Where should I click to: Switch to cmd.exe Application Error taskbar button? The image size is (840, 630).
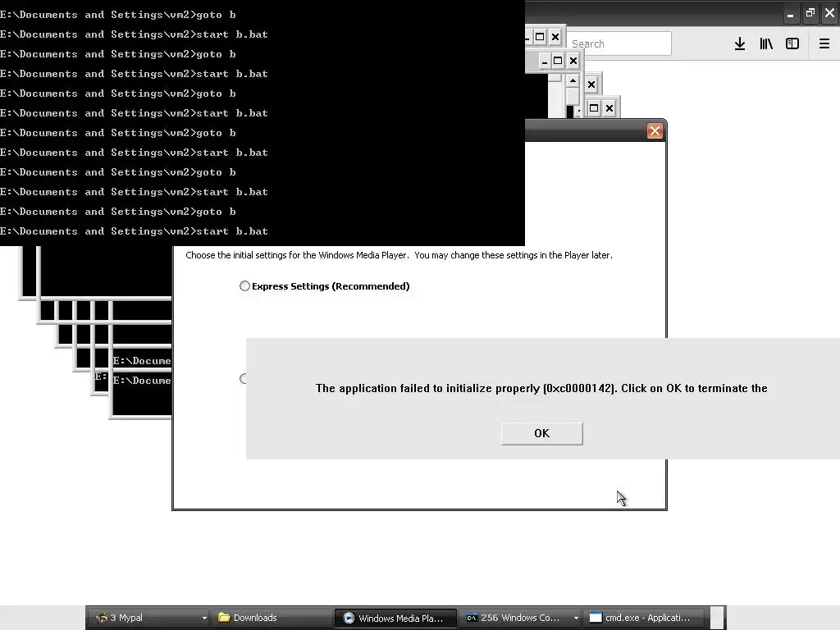tap(645, 618)
